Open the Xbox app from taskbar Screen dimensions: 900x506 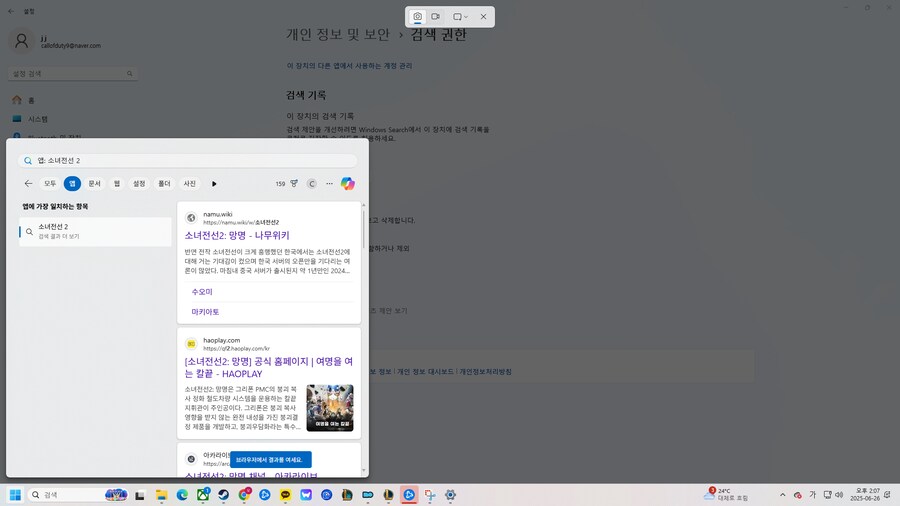click(203, 495)
